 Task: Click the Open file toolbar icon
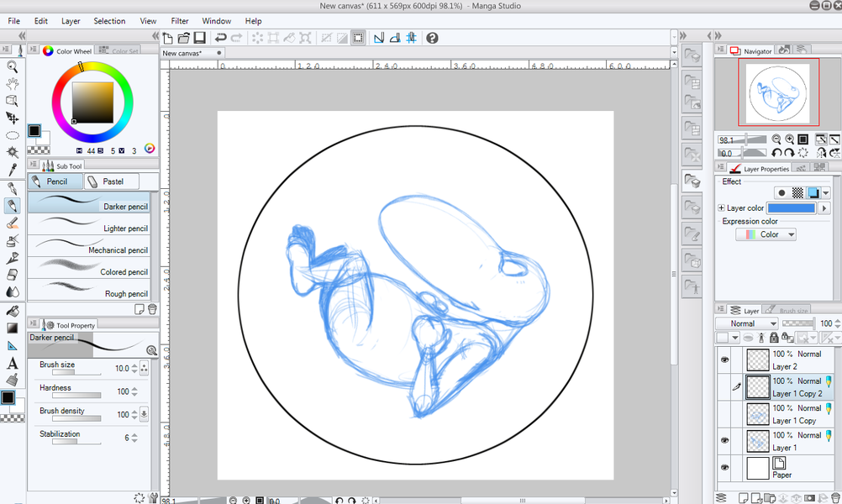tap(184, 38)
